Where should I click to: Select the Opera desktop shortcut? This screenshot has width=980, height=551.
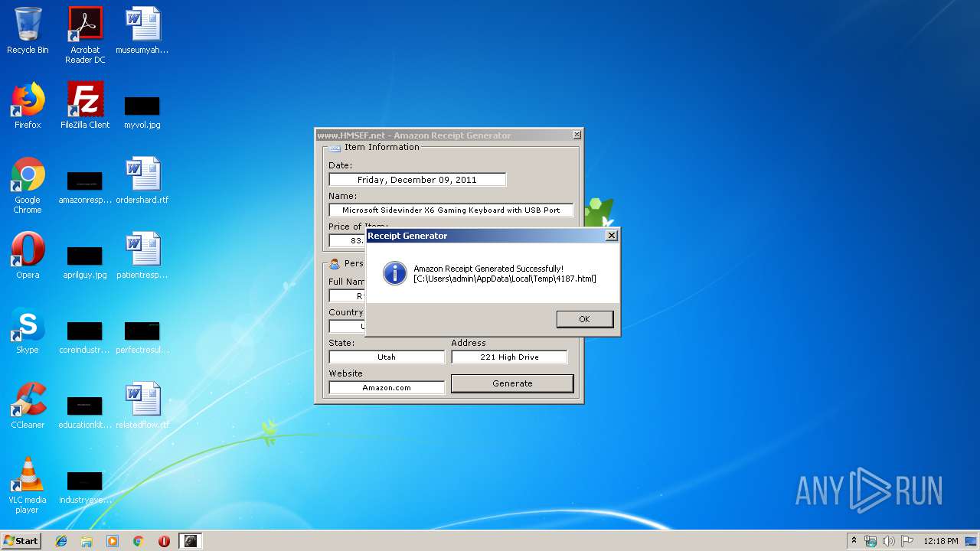pos(28,256)
